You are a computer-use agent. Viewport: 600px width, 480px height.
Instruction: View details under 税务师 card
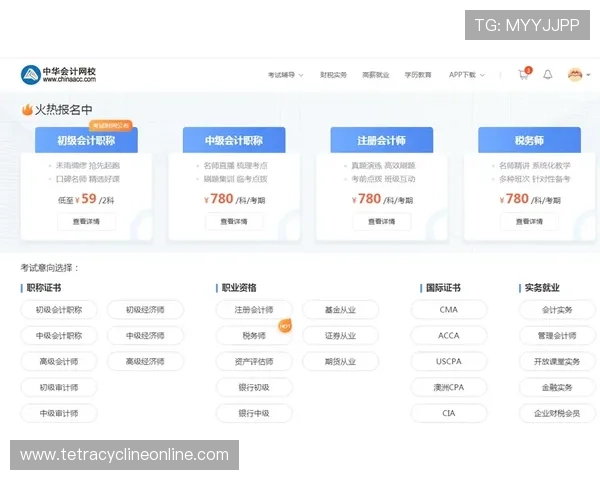[x=530, y=222]
